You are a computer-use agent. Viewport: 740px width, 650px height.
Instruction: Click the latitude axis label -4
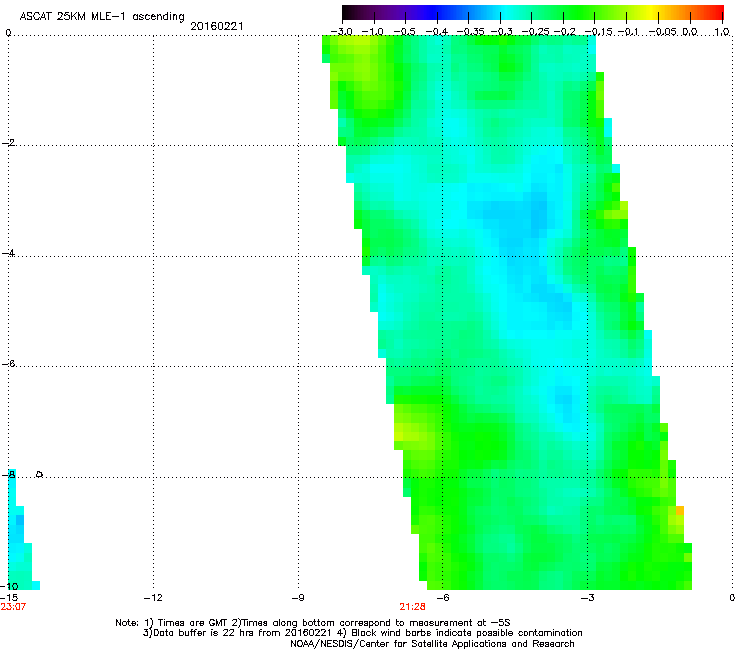pyautogui.click(x=8, y=253)
